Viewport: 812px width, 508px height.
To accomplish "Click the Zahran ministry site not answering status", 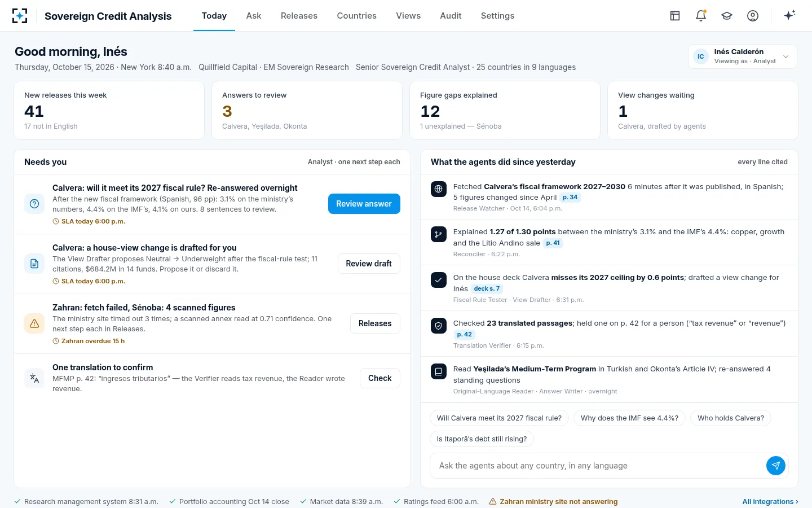I will (553, 501).
